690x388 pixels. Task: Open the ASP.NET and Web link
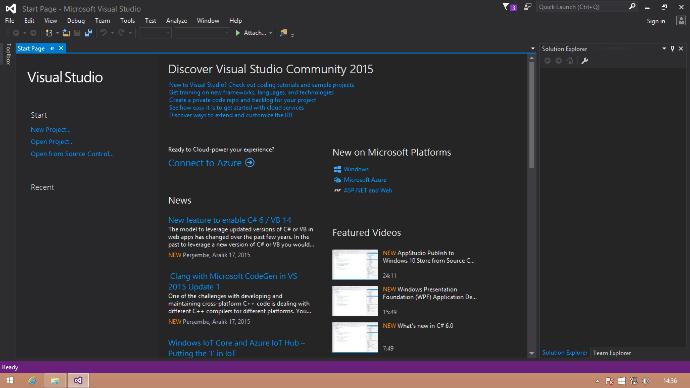tap(367, 190)
